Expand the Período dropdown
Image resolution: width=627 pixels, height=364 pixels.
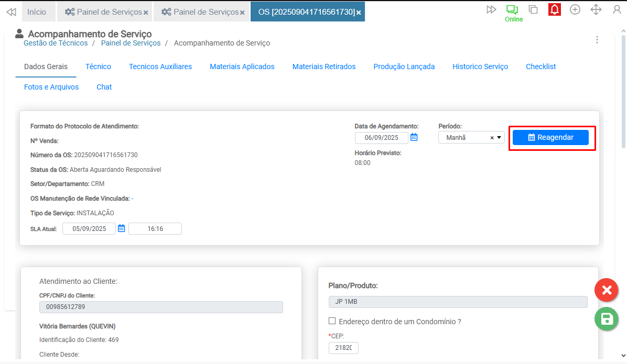point(499,138)
